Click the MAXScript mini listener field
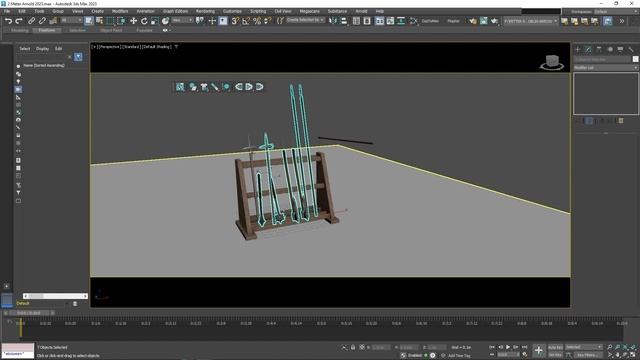Screen dimensions: 640x360 (x=18, y=351)
